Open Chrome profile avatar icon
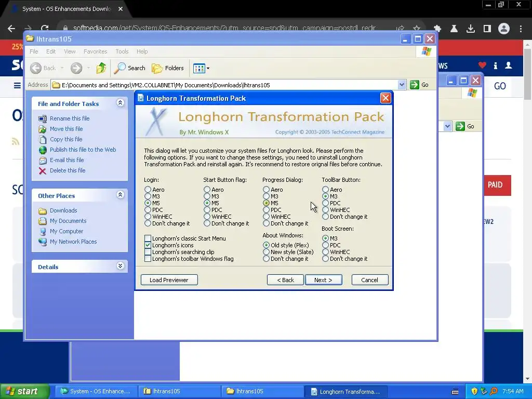Viewport: 532px width, 399px height. (504, 29)
